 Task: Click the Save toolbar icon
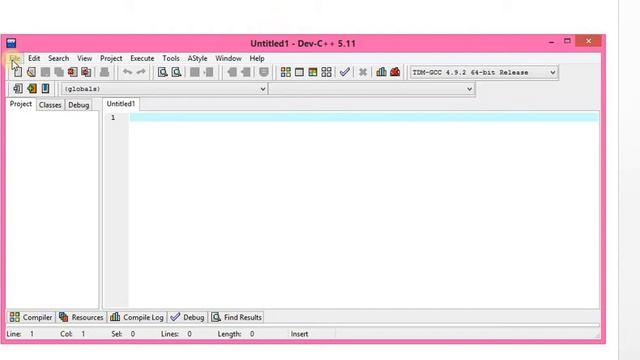tap(45, 72)
